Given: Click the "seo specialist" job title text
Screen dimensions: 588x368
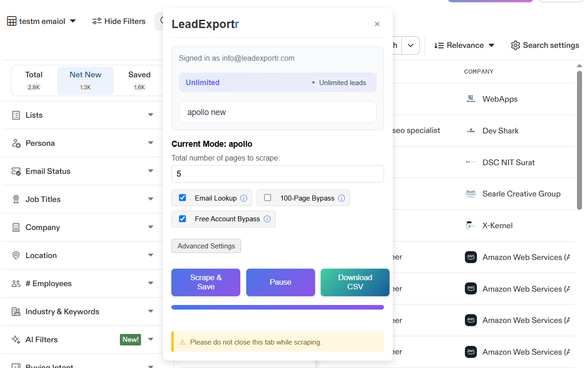Looking at the screenshot, I should (417, 131).
